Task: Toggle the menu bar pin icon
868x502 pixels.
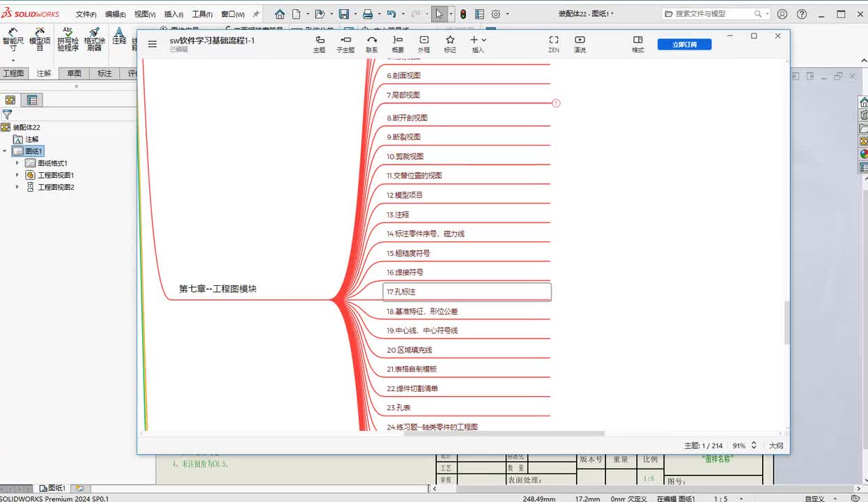Action: [x=256, y=14]
